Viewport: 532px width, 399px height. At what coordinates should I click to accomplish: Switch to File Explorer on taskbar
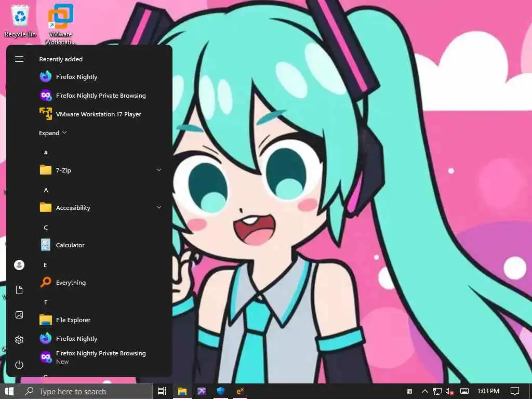(182, 391)
